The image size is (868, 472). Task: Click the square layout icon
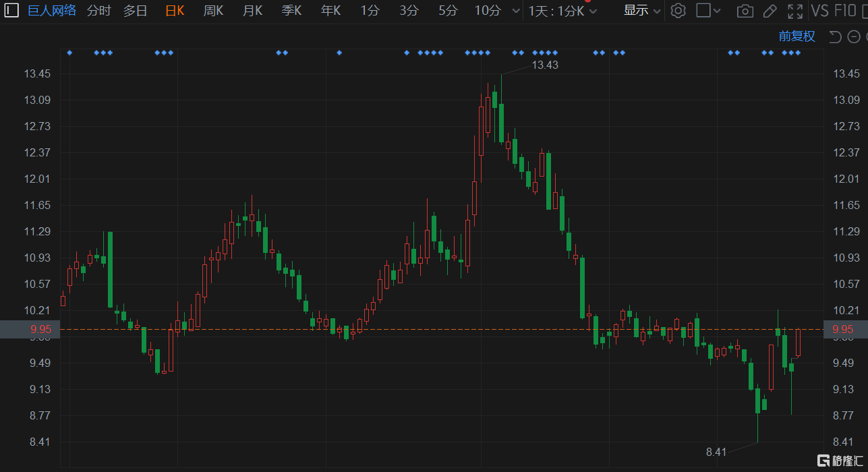point(703,10)
